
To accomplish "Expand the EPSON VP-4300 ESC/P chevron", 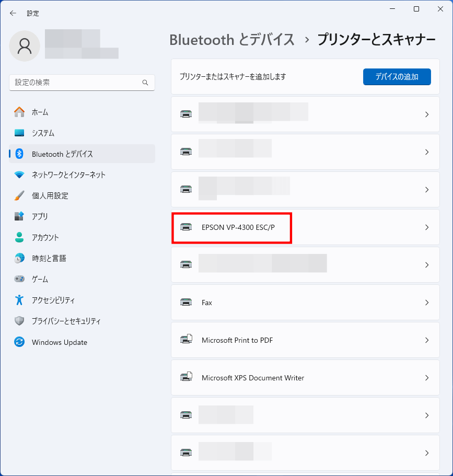I will pos(427,227).
